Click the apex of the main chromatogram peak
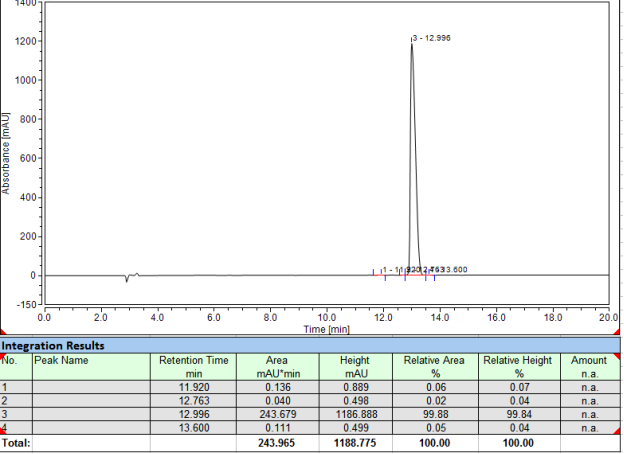The width and height of the screenshot is (624, 454). coord(411,43)
